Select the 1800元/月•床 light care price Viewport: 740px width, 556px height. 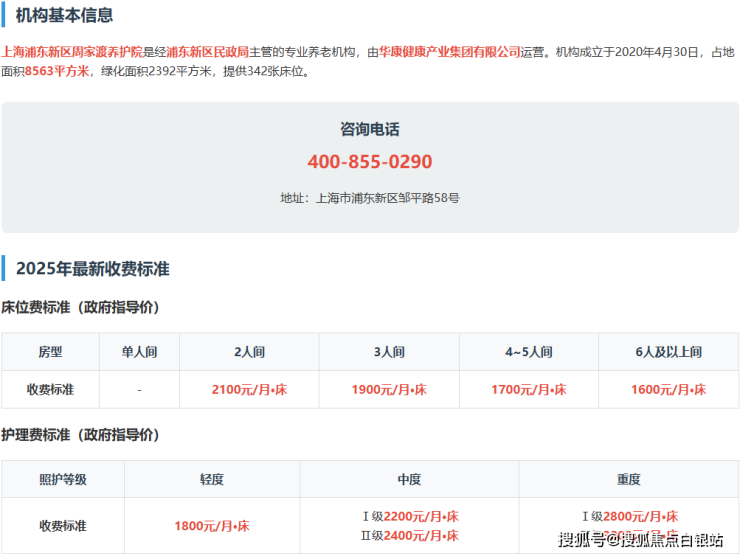tap(212, 525)
